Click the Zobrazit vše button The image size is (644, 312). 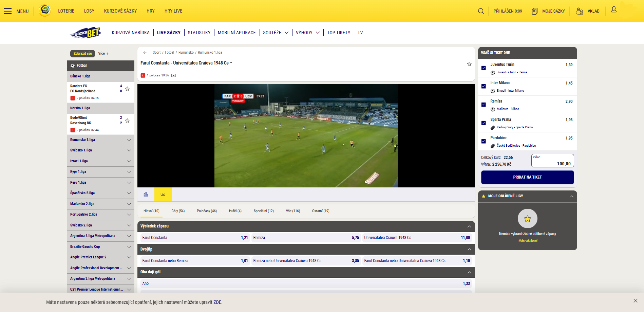pos(83,54)
